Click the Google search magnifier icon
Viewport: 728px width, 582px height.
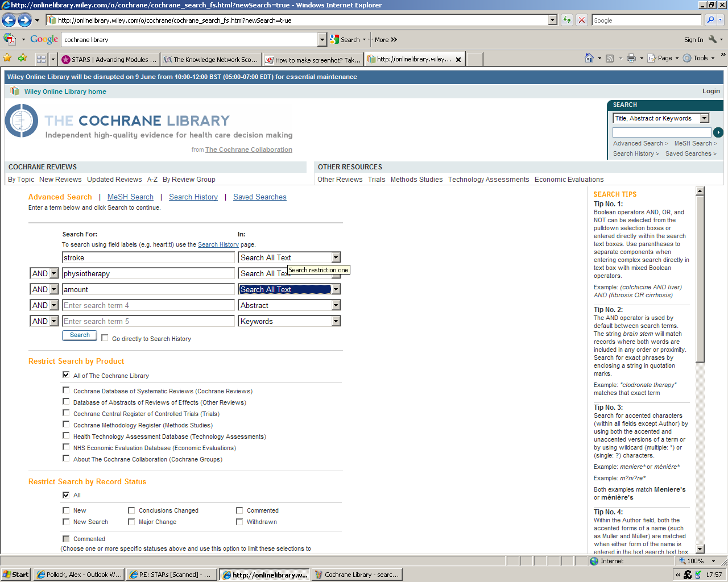tap(710, 20)
